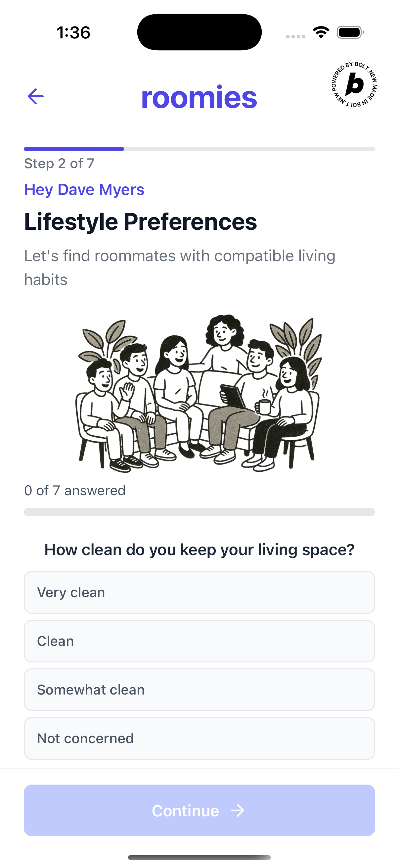Select the "Very clean" option
Image resolution: width=399 pixels, height=868 pixels.
pyautogui.click(x=199, y=592)
